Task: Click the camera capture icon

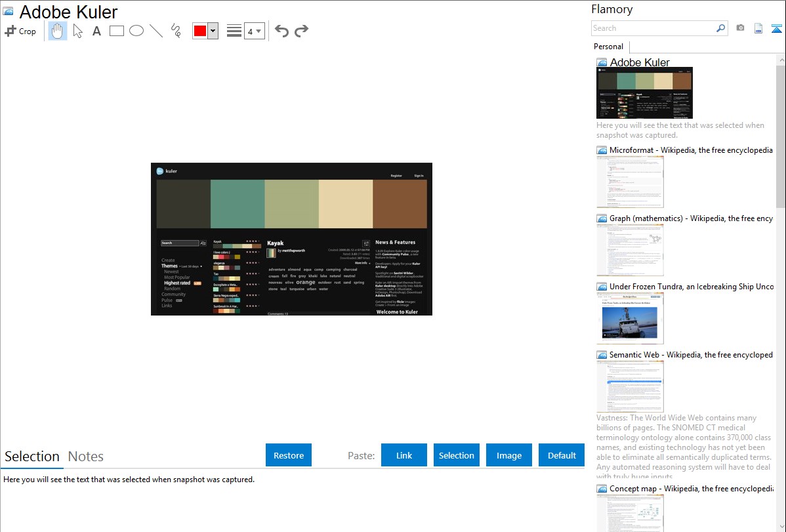Action: click(x=740, y=28)
